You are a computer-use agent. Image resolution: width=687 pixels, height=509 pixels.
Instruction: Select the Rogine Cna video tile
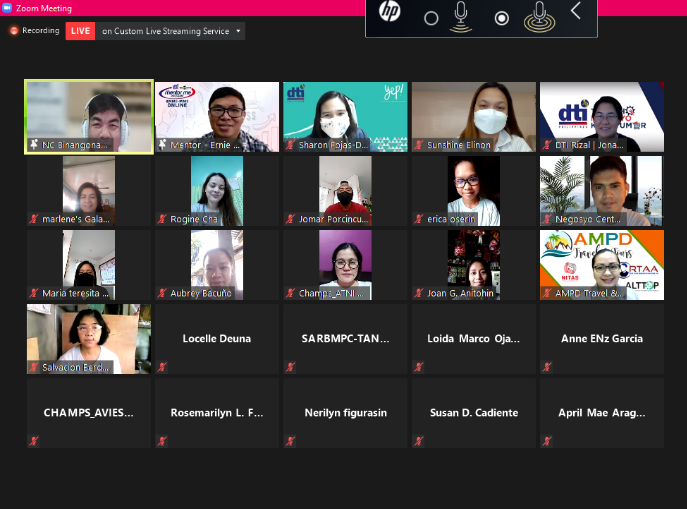tap(217, 190)
